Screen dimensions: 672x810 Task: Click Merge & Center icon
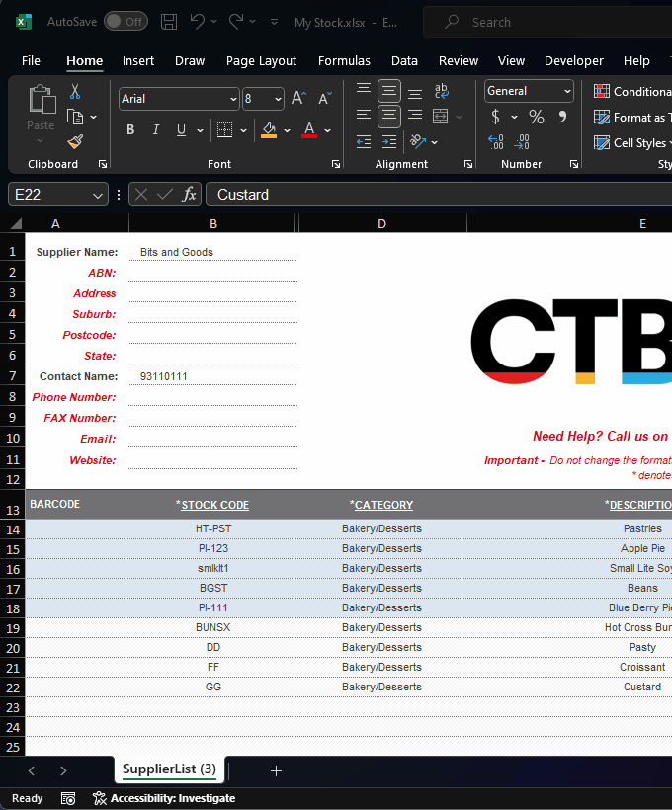441,117
